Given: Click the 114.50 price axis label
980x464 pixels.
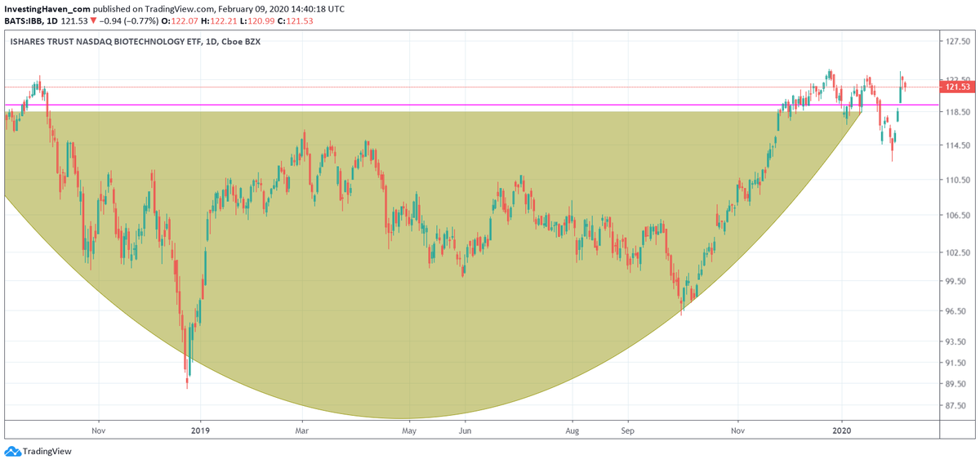Looking at the screenshot, I should point(956,145).
